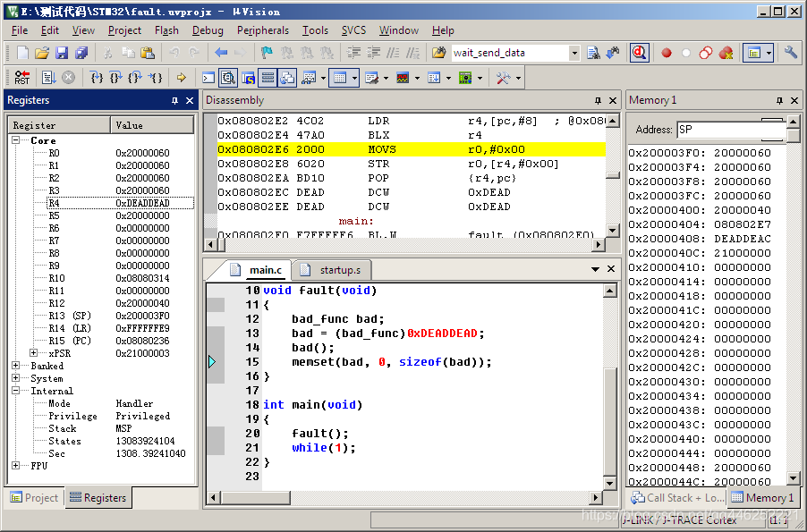Click the Save file icon
807x532 pixels.
coord(62,53)
